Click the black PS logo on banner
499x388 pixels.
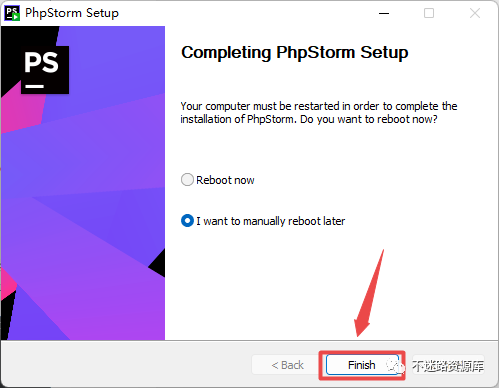45,70
